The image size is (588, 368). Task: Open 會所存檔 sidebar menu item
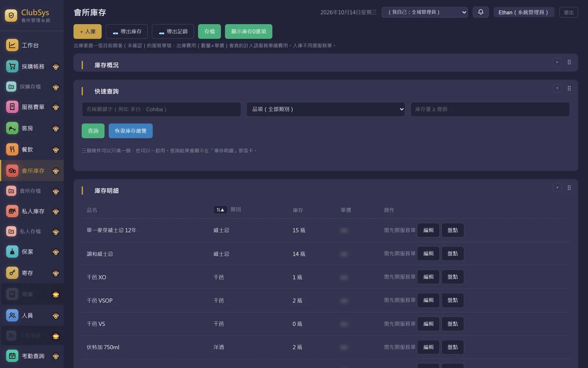coord(32,191)
